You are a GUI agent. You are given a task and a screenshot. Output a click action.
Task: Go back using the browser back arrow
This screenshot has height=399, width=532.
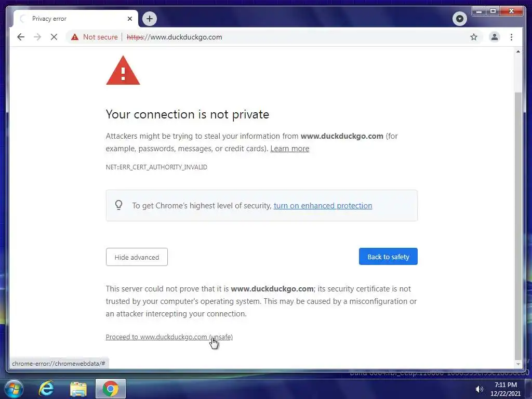point(21,37)
